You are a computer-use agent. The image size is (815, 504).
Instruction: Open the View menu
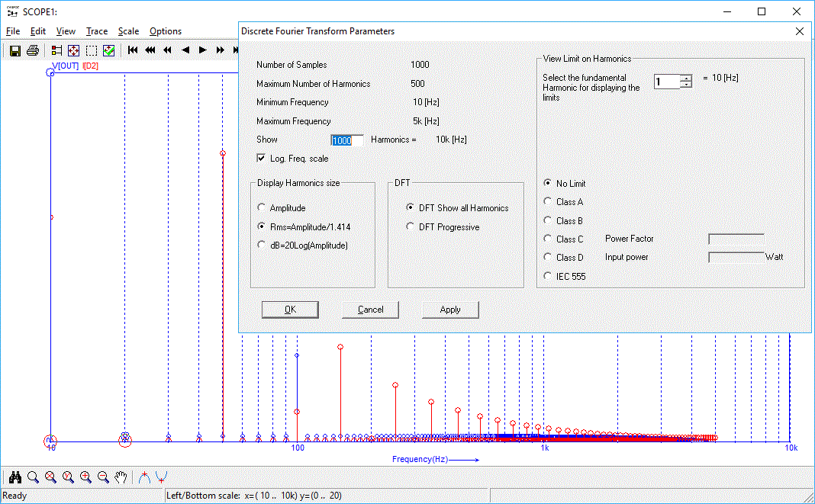[x=66, y=31]
